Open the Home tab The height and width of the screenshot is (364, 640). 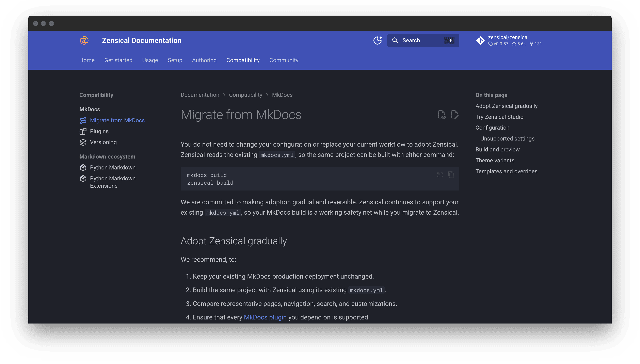[87, 60]
